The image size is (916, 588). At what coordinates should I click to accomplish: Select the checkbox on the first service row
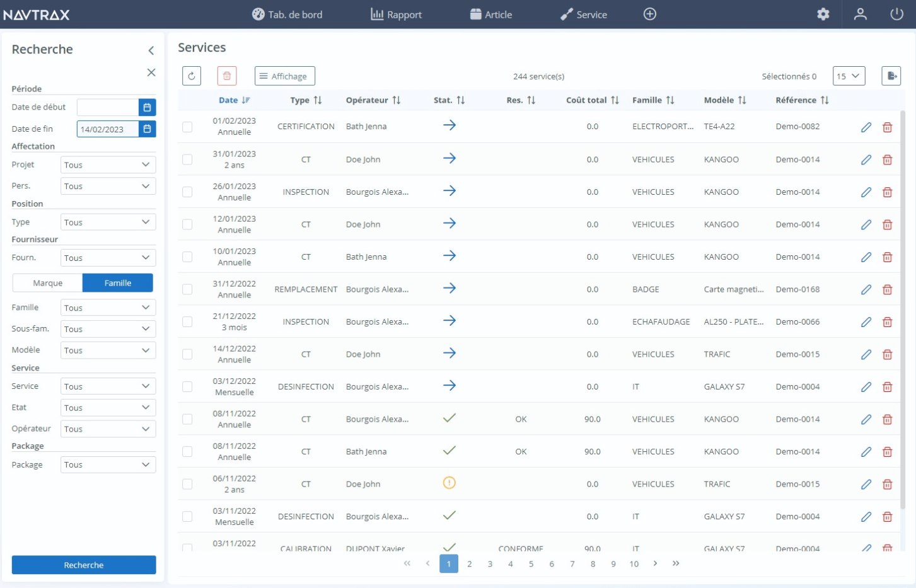187,127
